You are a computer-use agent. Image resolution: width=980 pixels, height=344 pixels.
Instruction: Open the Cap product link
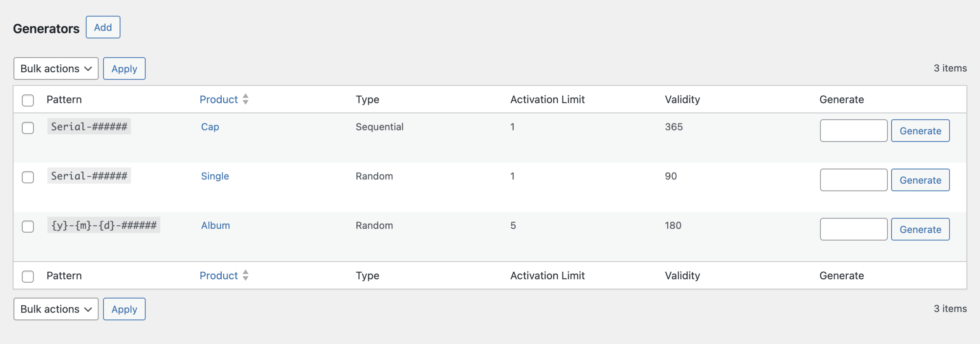[x=210, y=127]
